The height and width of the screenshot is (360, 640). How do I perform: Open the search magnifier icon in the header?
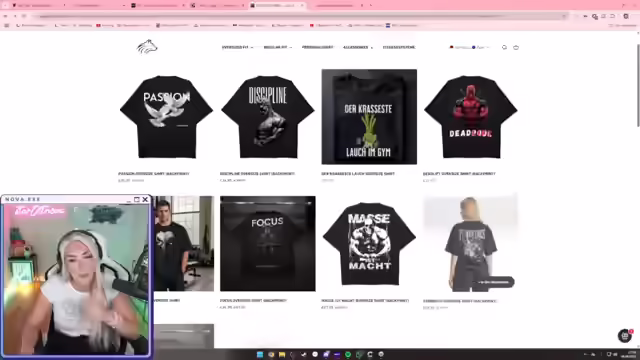[x=504, y=47]
